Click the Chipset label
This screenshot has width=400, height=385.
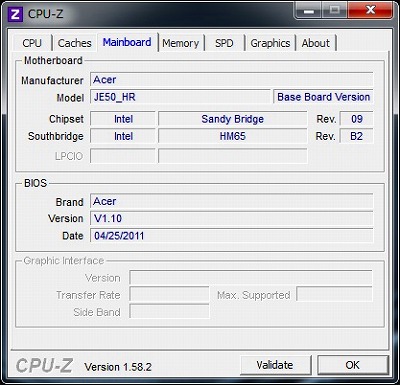(x=66, y=119)
